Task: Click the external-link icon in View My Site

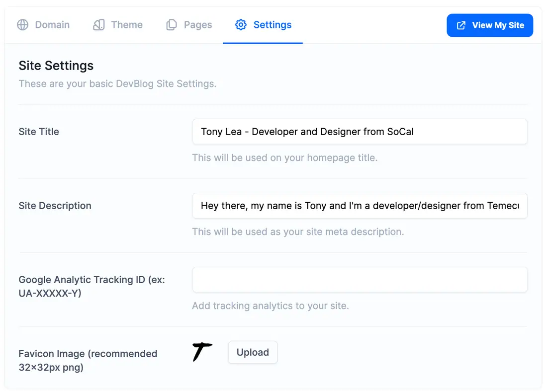Action: coord(461,25)
